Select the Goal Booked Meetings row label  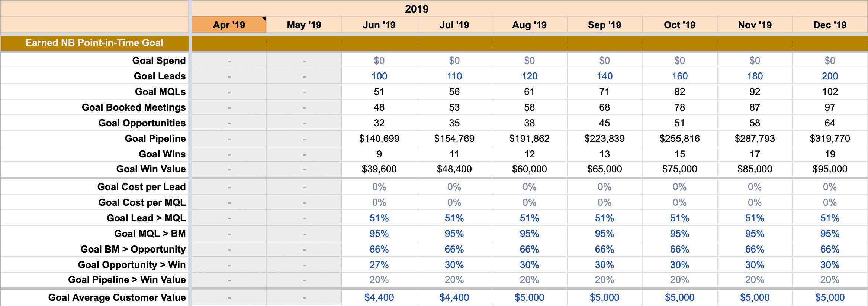click(x=134, y=107)
